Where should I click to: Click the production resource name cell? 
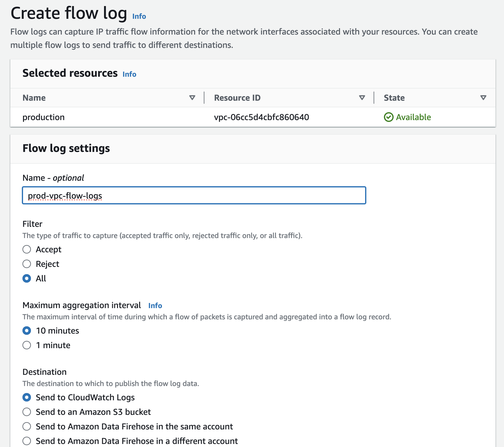43,117
